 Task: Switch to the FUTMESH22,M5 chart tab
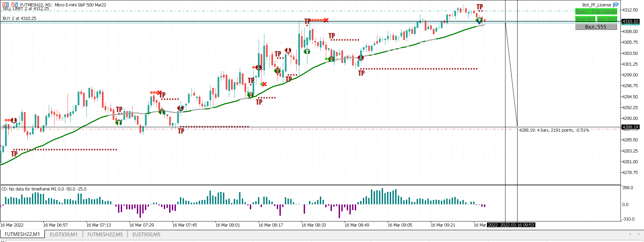105,234
